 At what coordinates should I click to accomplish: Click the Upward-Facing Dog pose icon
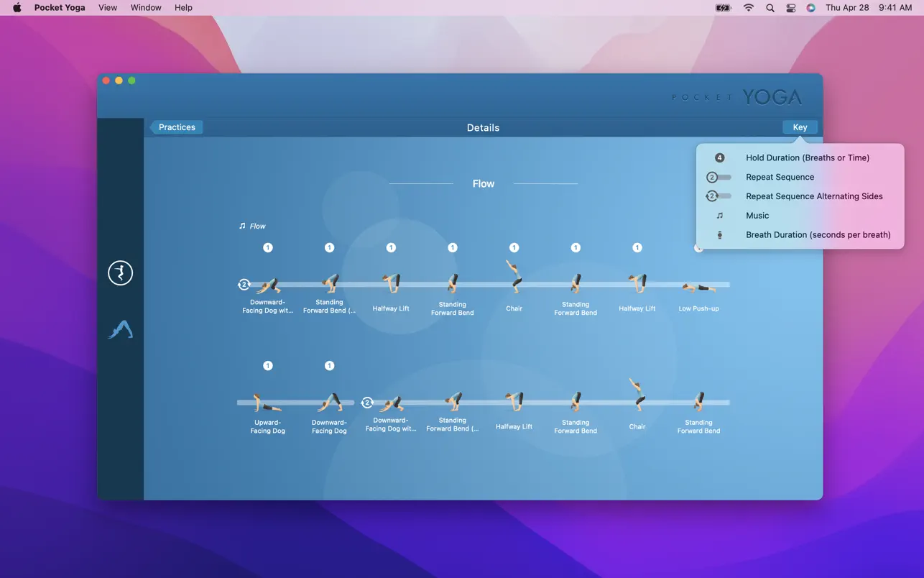pyautogui.click(x=267, y=403)
